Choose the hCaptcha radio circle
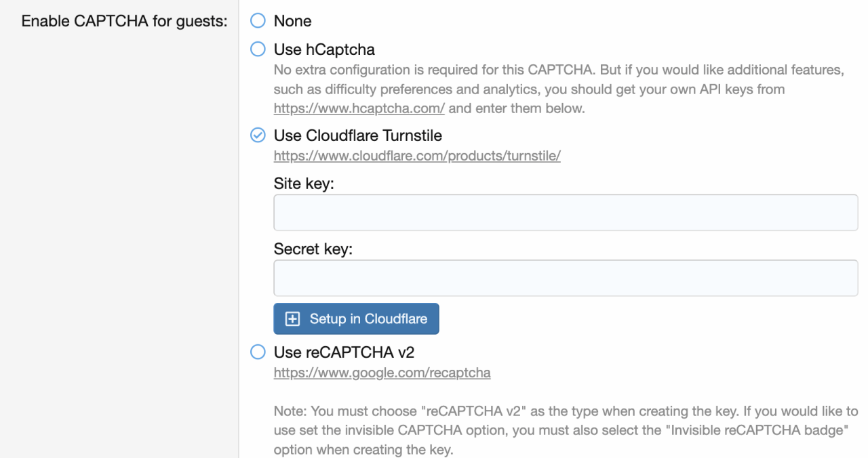Viewport: 868px width, 458px height. pos(258,49)
